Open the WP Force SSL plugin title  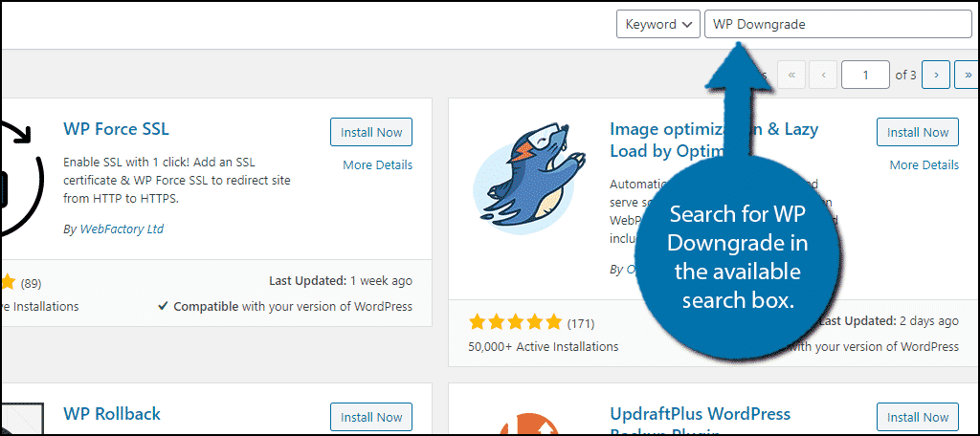pyautogui.click(x=116, y=129)
